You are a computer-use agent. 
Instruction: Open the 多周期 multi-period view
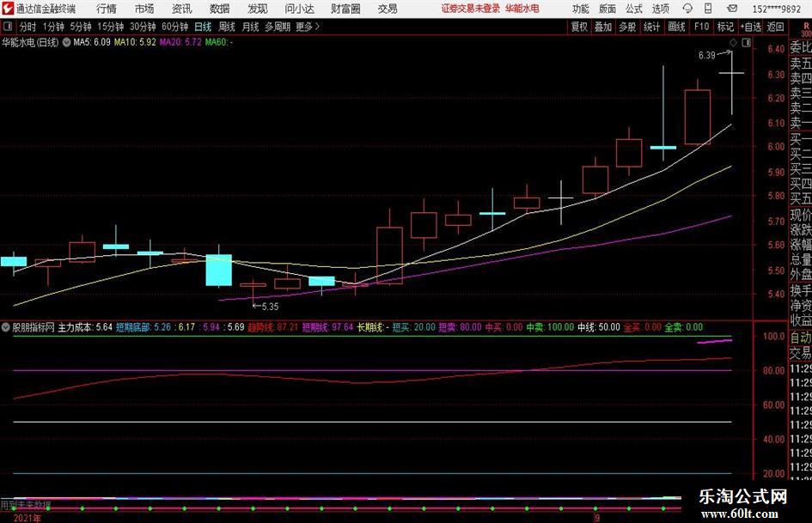tap(278, 27)
